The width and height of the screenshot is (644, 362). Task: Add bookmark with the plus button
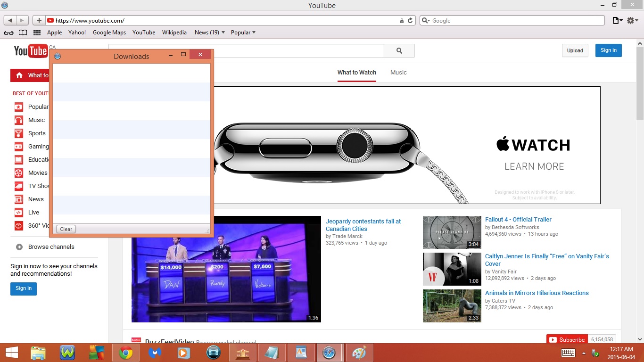(39, 20)
